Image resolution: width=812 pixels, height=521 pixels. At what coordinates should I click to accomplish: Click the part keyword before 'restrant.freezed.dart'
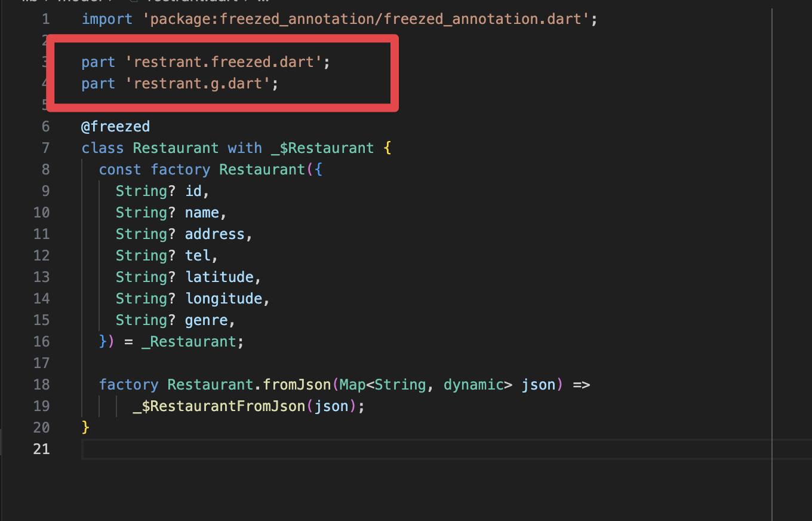click(99, 62)
